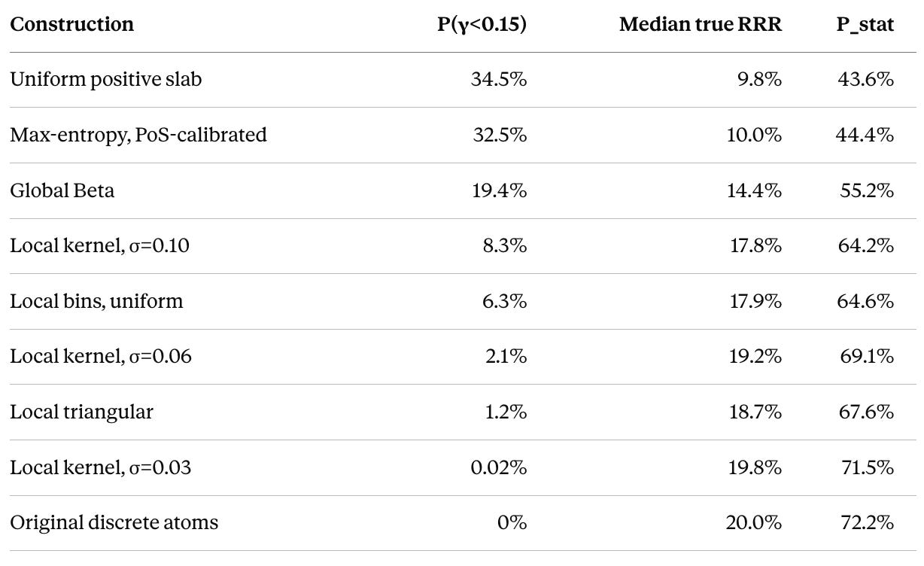Screen dimensions: 924x566
Task: Click the 20.0% median RRR value
Action: [x=755, y=523]
